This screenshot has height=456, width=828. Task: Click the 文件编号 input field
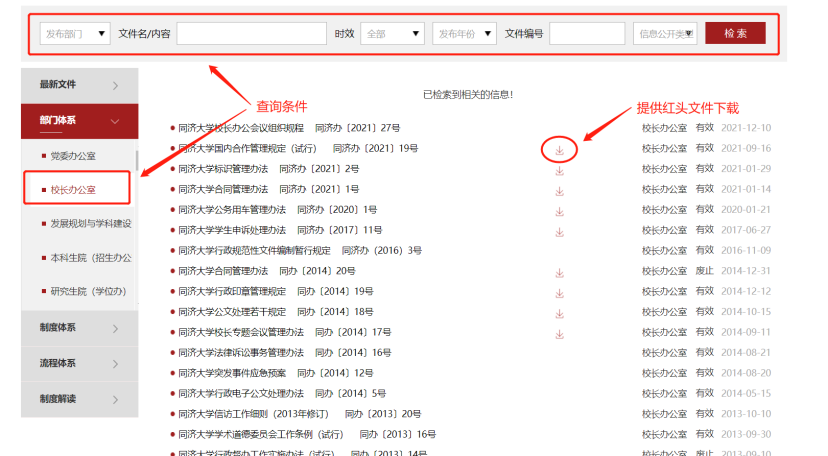pos(587,34)
